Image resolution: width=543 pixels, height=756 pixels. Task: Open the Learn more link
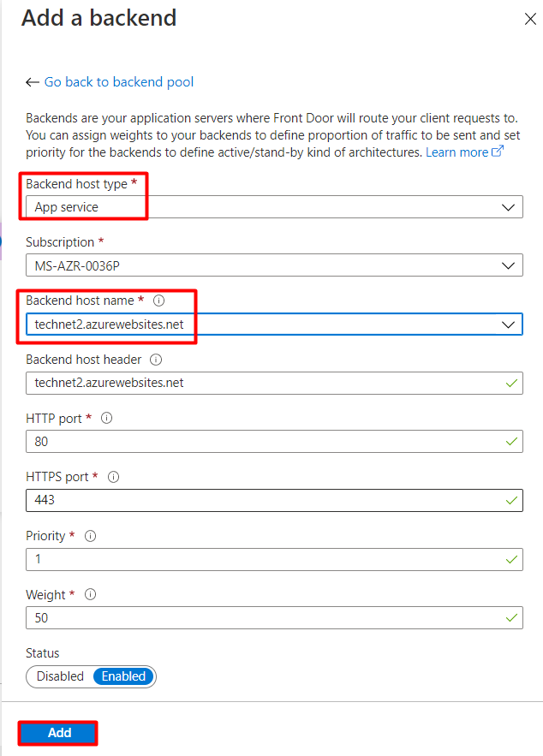tap(456, 152)
